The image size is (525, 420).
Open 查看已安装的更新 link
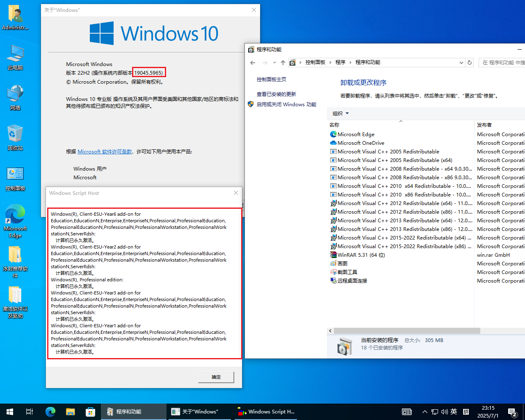pyautogui.click(x=276, y=94)
